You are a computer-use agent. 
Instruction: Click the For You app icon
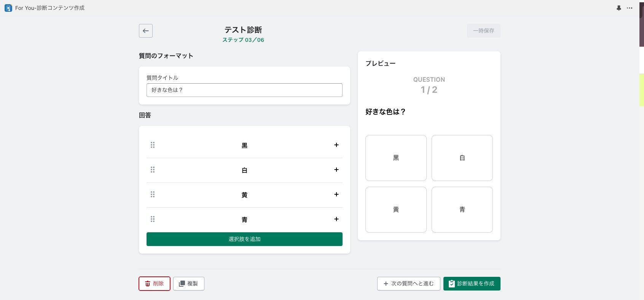(8, 8)
